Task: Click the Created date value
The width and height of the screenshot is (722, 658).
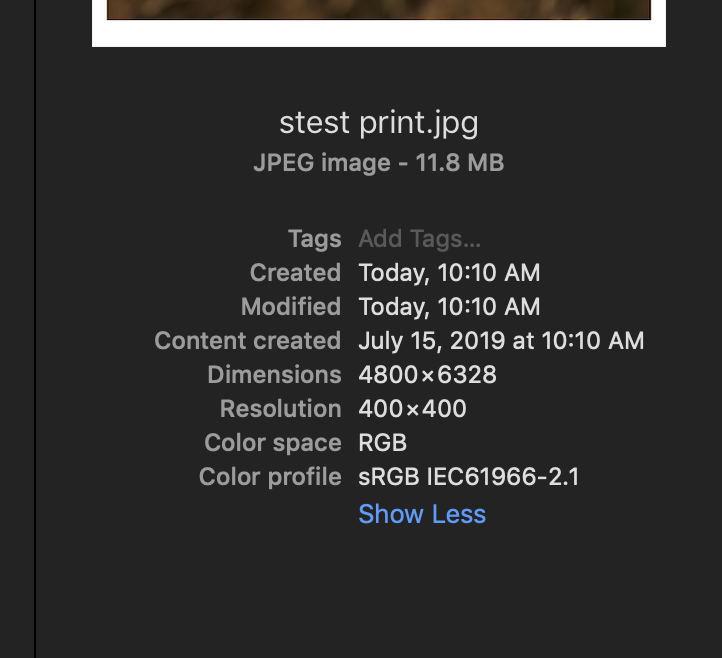Action: tap(449, 273)
